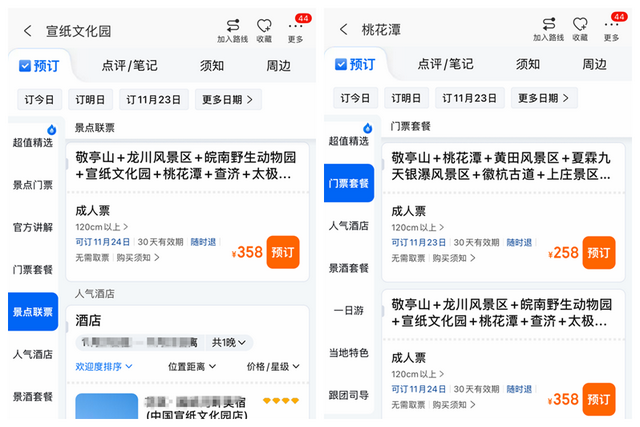Book the ¥358 ticket on 桃花潭 page
640x427 pixels.
pyautogui.click(x=599, y=399)
